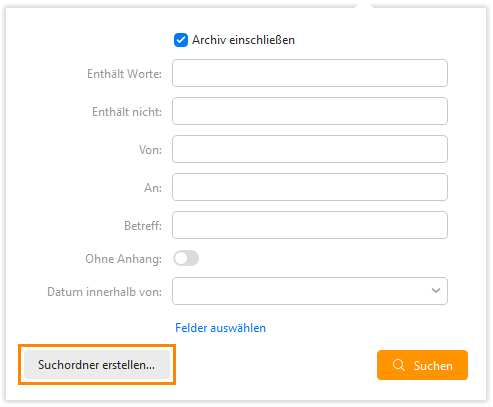The height and width of the screenshot is (407, 493).
Task: Click the Enthält Worte label
Action: pyautogui.click(x=125, y=74)
